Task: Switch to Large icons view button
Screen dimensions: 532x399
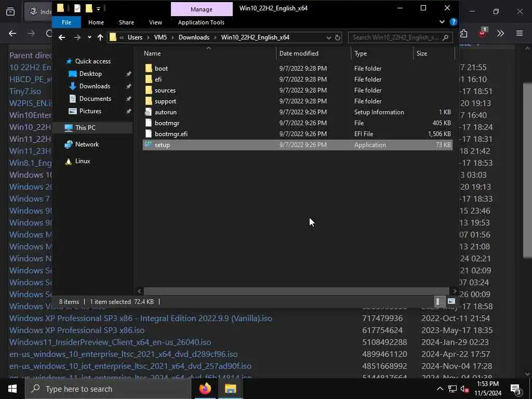Action: coord(451,301)
